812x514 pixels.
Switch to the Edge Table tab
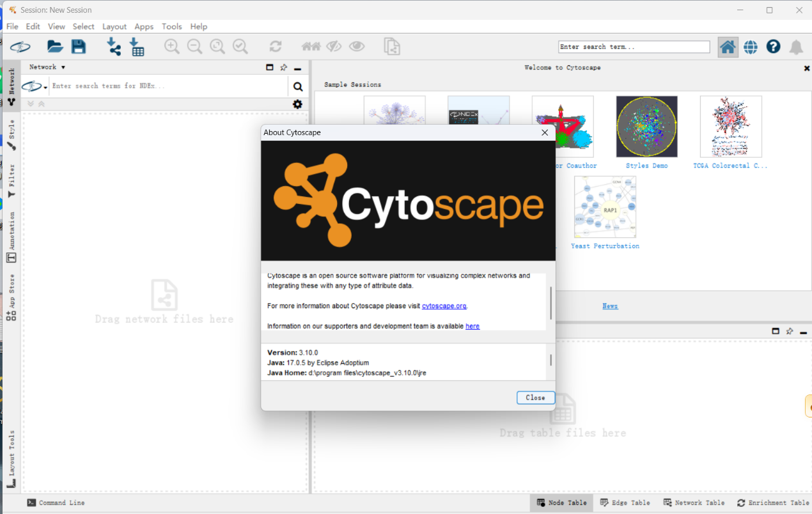625,503
